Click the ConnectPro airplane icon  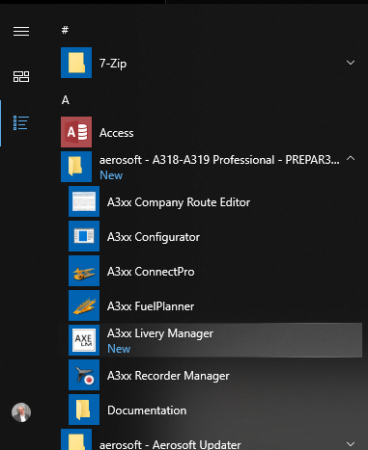tap(84, 271)
